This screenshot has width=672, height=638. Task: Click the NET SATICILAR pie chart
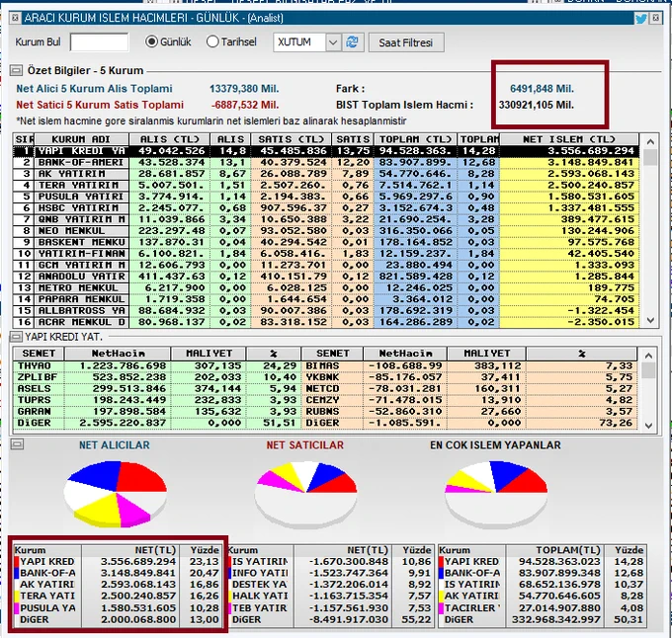305,494
